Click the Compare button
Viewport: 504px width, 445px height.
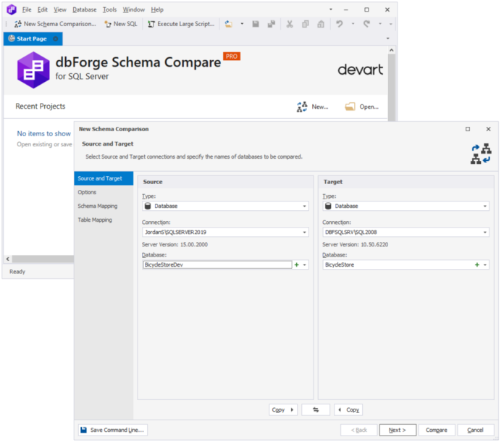click(x=437, y=430)
